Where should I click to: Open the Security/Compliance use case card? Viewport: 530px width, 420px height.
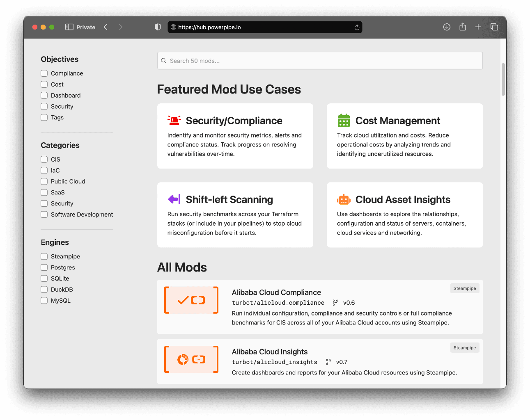tap(235, 136)
